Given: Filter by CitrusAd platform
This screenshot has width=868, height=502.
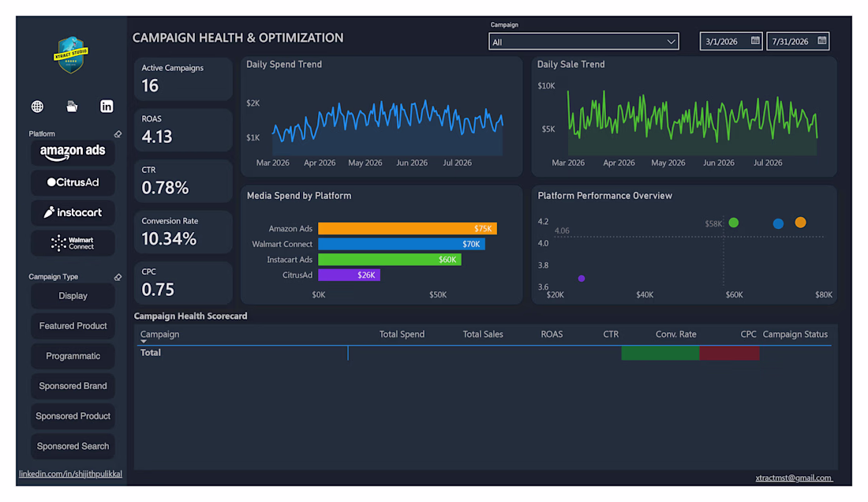Looking at the screenshot, I should point(73,182).
